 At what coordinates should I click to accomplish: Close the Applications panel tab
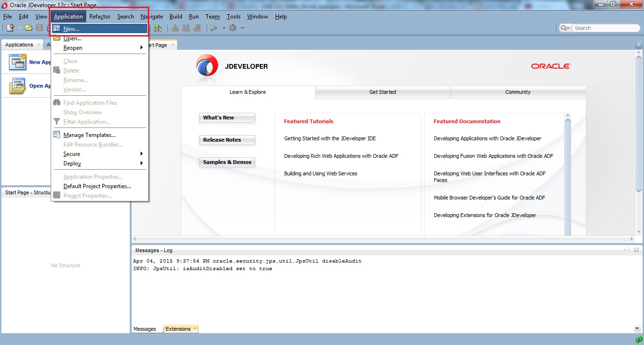39,45
